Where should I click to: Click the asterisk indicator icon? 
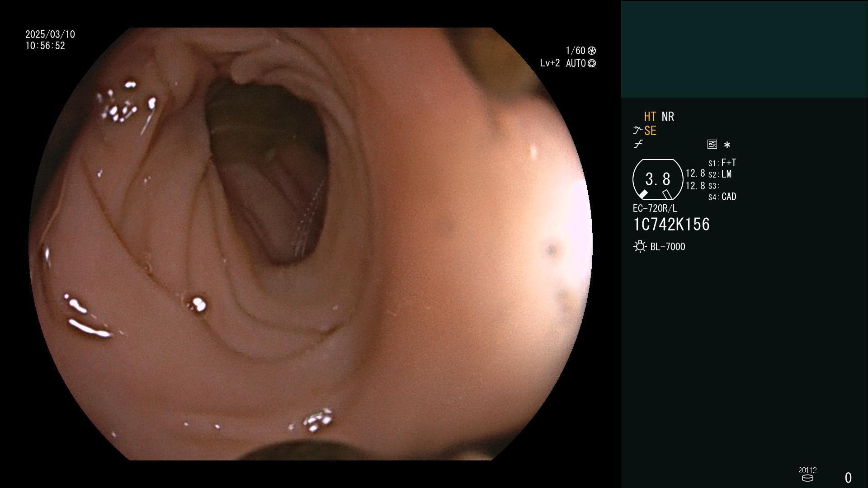pyautogui.click(x=727, y=145)
